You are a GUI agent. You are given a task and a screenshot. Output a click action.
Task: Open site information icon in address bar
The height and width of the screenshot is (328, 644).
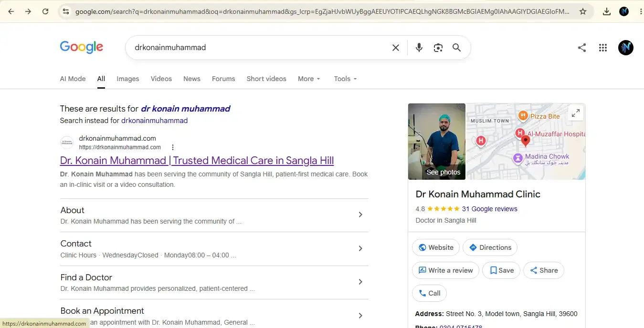pyautogui.click(x=66, y=11)
